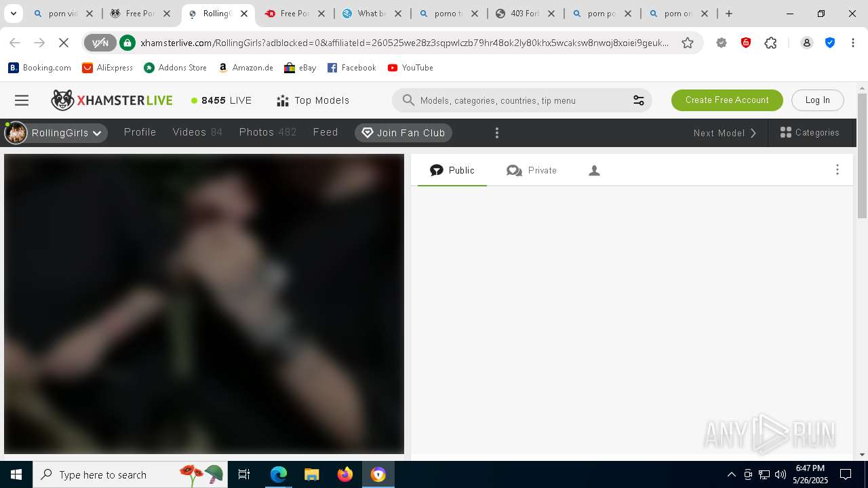This screenshot has height=488, width=868.
Task: Click the Log In button
Action: 818,100
